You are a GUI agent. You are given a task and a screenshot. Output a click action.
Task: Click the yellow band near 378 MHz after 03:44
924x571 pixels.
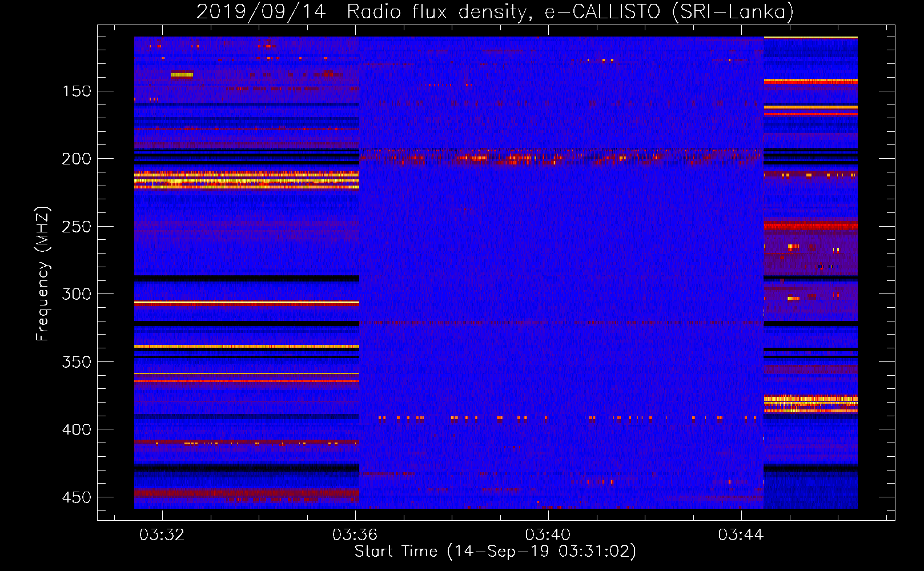pyautogui.click(x=810, y=399)
